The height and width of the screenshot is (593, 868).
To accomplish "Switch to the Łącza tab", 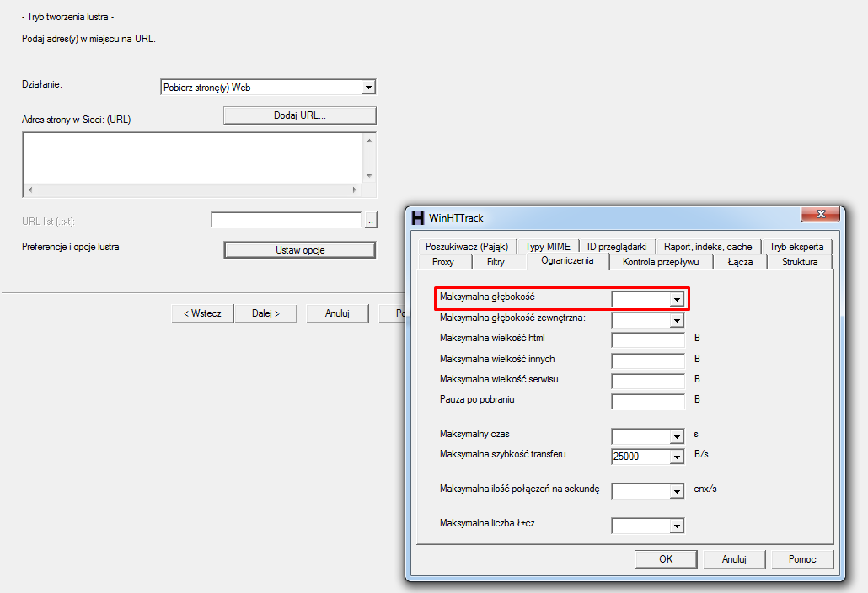I will click(740, 262).
